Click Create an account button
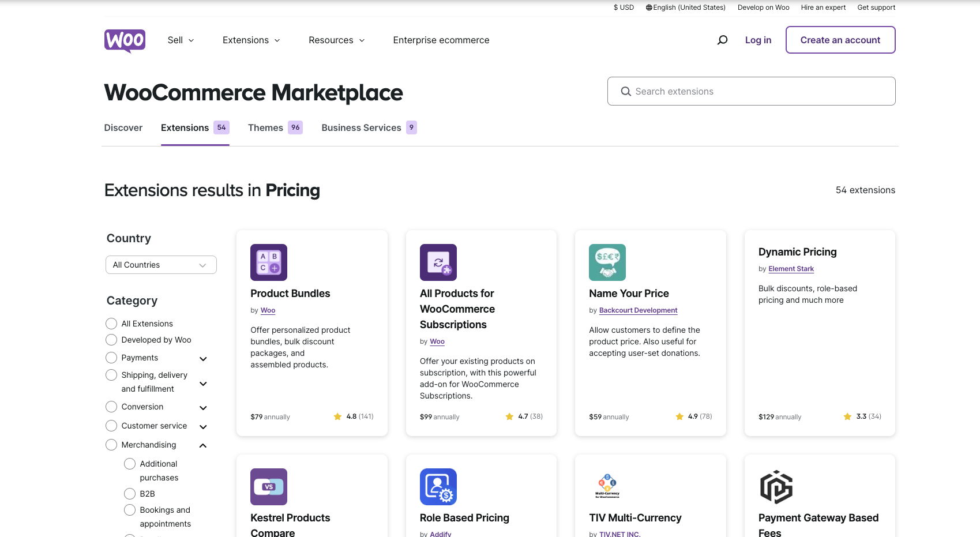The width and height of the screenshot is (980, 537). (840, 40)
